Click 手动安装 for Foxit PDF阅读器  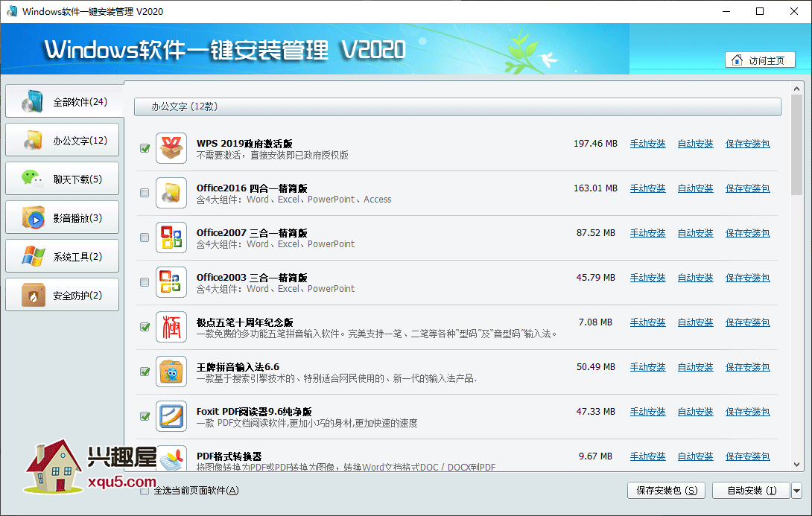point(648,412)
